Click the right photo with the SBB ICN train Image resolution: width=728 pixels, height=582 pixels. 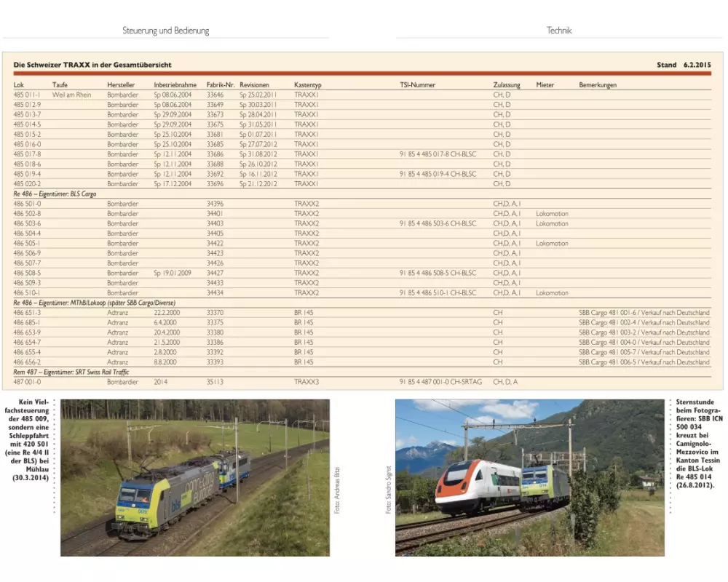click(x=529, y=477)
